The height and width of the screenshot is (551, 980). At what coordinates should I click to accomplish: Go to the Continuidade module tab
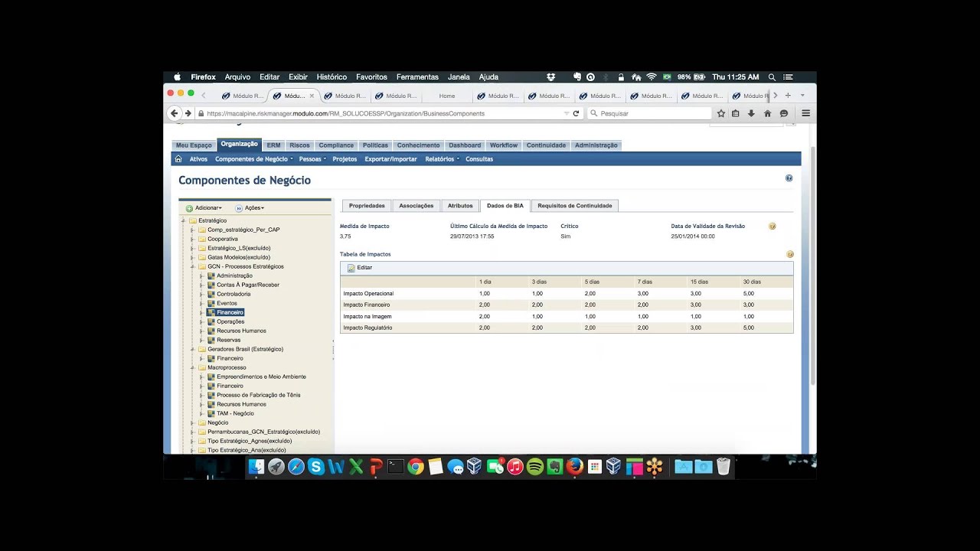coord(546,145)
